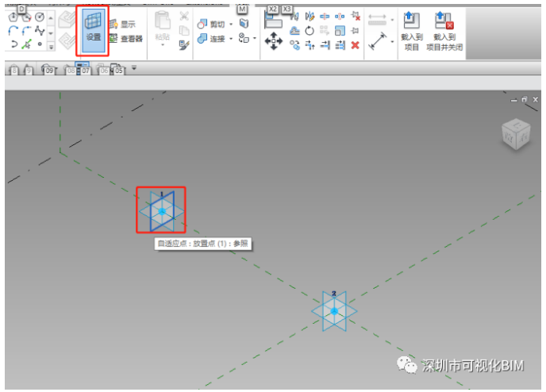The height and width of the screenshot is (392, 546).
Task: Select the Offset tool
Action: pos(294,31)
